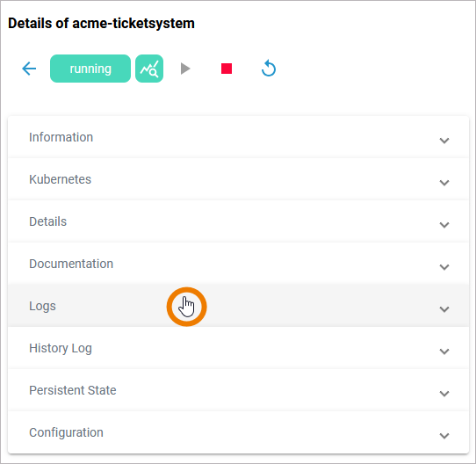Expand the Information section chevron

[x=444, y=141]
